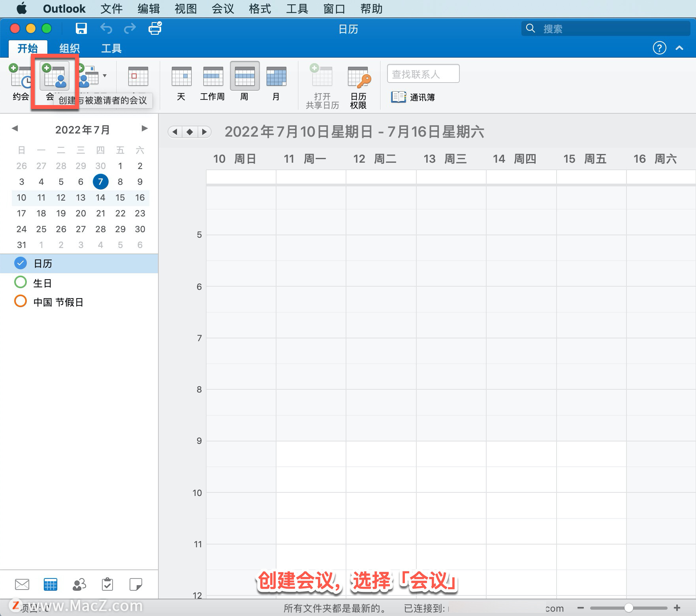Go to previous week in calendar view
Screen dimensions: 696x616
(175, 132)
